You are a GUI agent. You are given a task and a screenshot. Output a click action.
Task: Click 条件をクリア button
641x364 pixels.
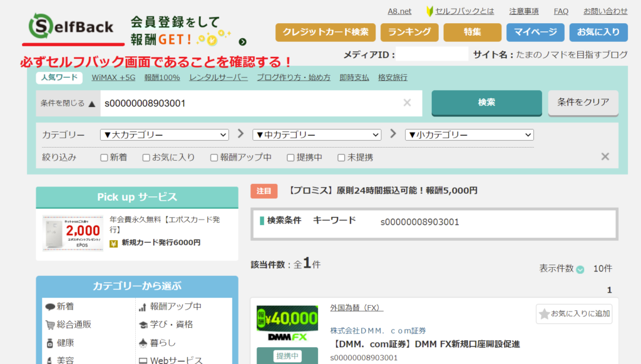click(x=583, y=103)
